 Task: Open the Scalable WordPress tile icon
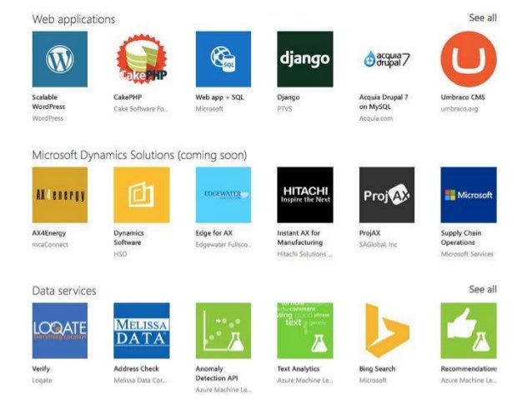click(60, 59)
